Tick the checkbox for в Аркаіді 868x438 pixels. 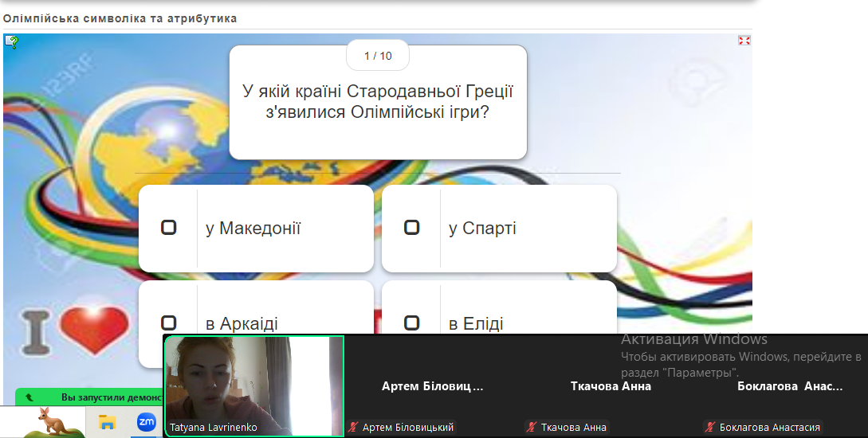click(x=168, y=323)
